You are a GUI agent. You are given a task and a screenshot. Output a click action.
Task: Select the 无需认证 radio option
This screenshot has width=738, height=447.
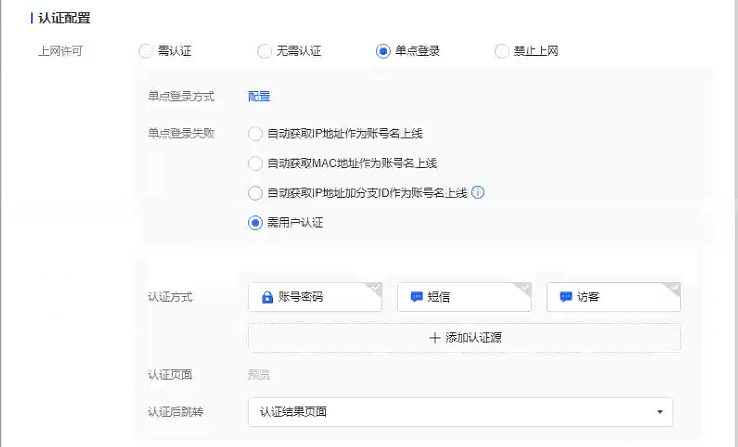tap(264, 51)
